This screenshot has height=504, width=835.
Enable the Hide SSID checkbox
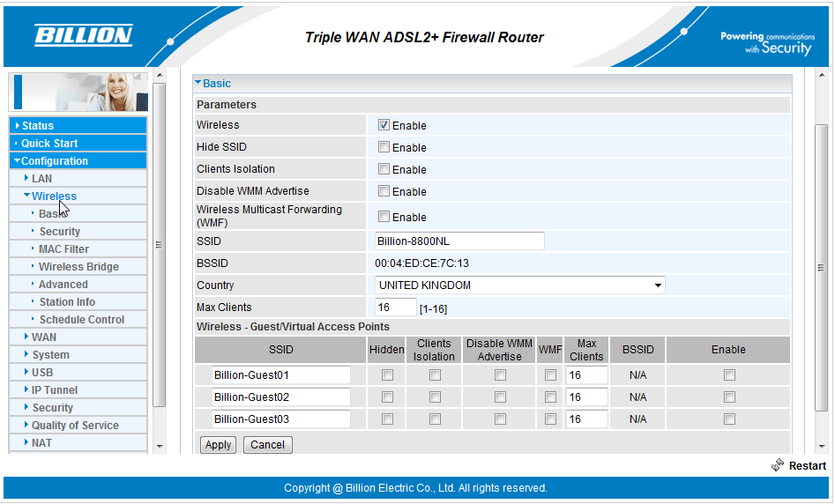384,147
